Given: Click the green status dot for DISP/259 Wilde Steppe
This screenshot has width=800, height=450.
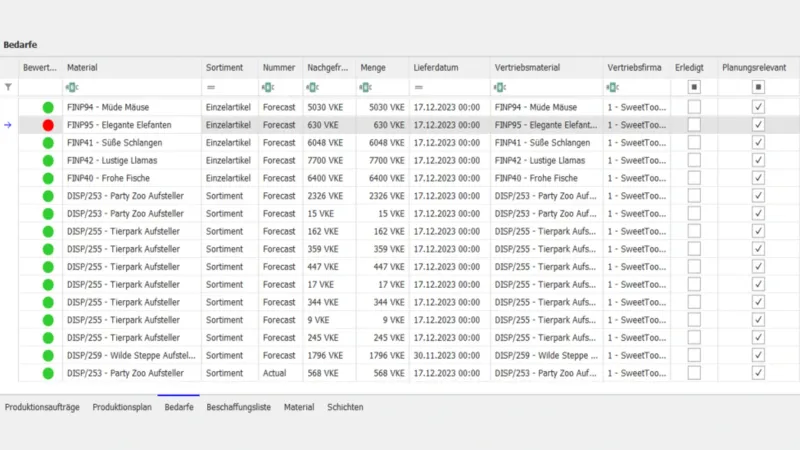Looking at the screenshot, I should (x=48, y=356).
